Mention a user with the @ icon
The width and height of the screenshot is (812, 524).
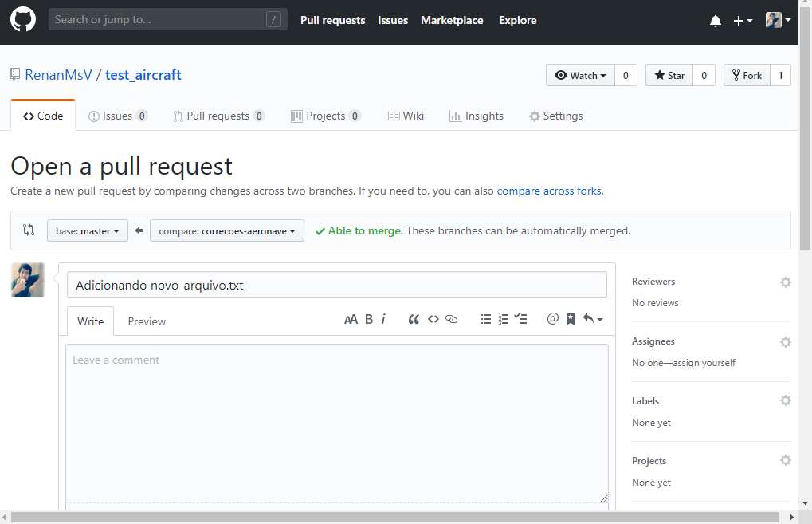552,319
